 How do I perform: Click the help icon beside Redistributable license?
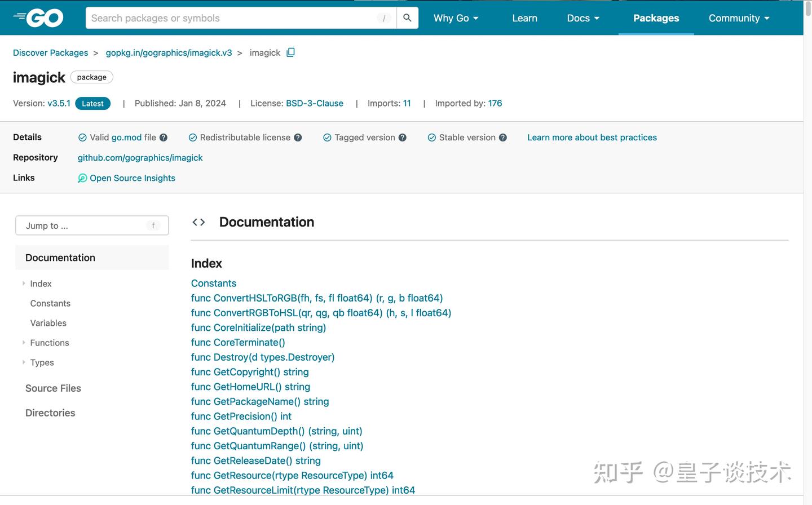pos(298,137)
